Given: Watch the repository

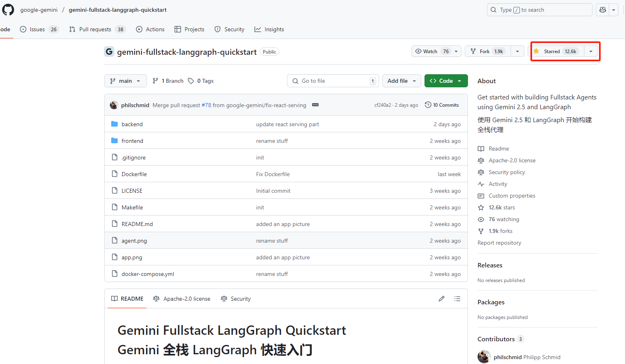Looking at the screenshot, I should pos(431,51).
